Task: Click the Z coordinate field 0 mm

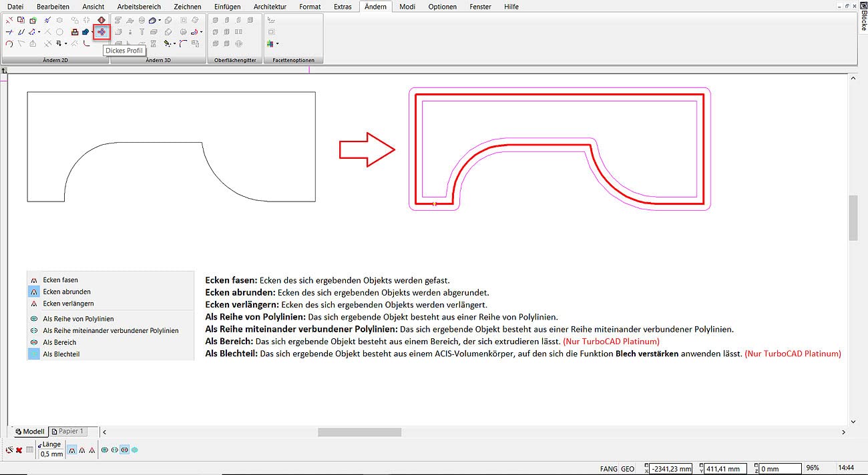Action: pos(781,469)
